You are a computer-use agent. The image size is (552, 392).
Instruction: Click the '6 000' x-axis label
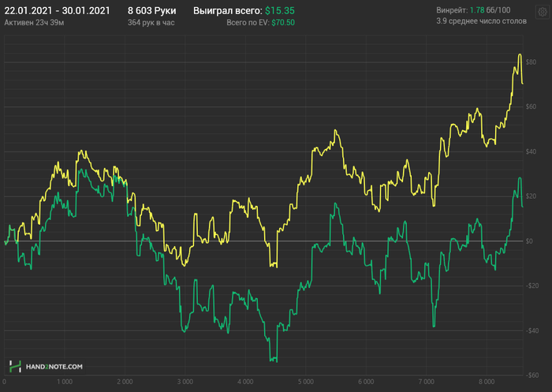pos(366,382)
